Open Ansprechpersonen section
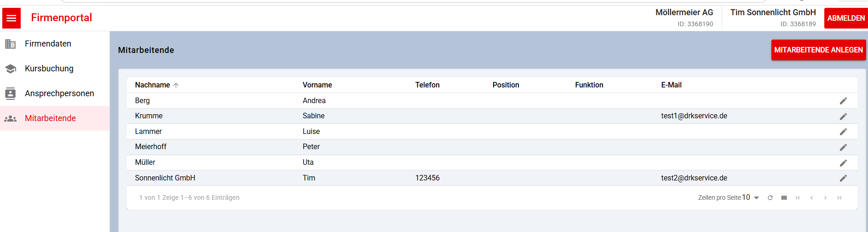The image size is (868, 232). tap(55, 93)
